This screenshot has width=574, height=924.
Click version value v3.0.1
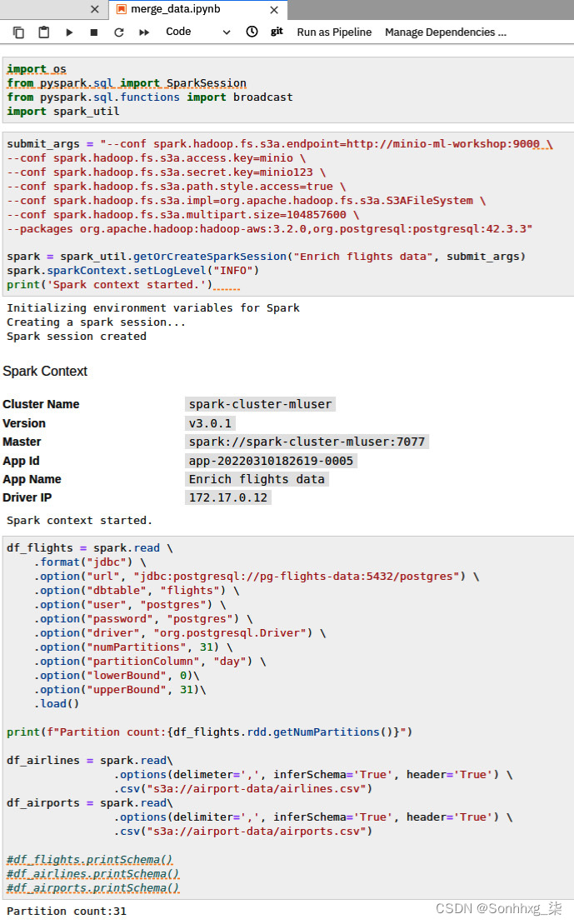tap(211, 423)
